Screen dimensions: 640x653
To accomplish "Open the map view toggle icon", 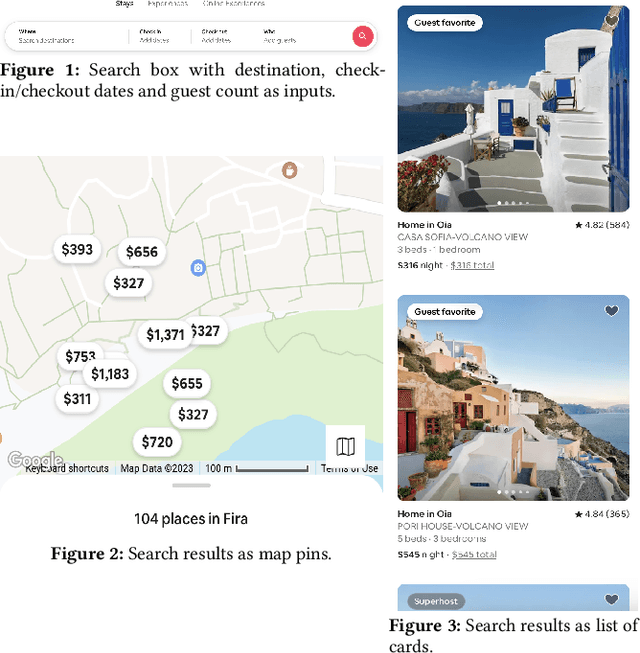I will 345,445.
